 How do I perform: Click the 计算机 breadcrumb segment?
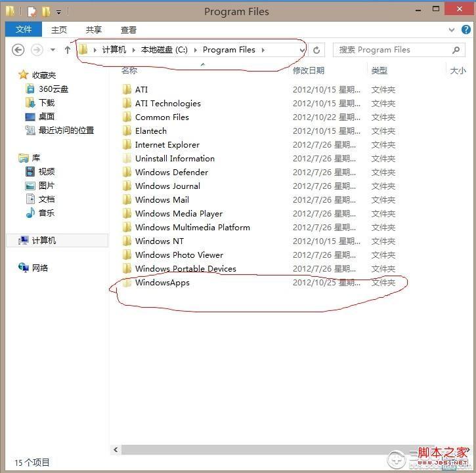[114, 50]
